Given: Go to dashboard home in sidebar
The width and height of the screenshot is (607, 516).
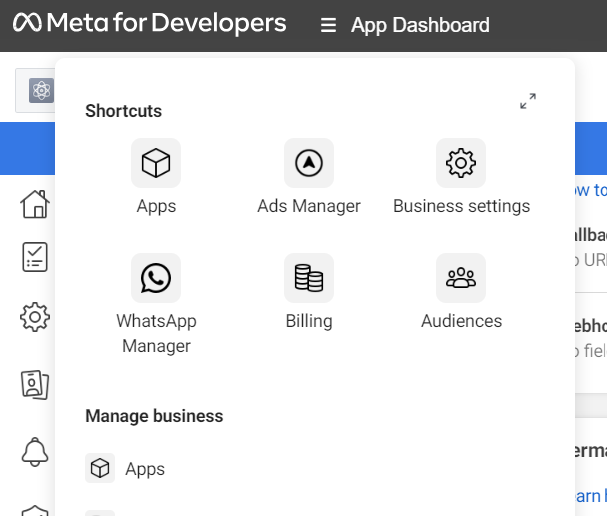Looking at the screenshot, I should tap(35, 204).
